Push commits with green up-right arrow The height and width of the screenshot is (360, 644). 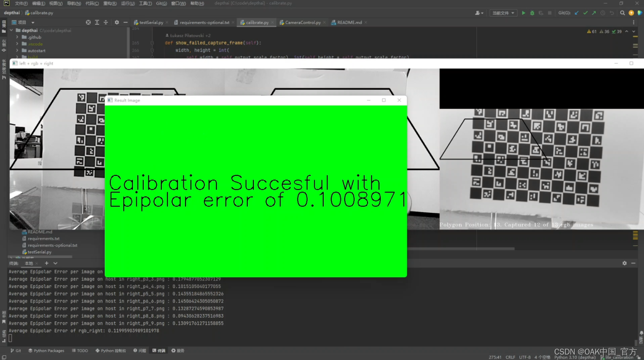[594, 13]
